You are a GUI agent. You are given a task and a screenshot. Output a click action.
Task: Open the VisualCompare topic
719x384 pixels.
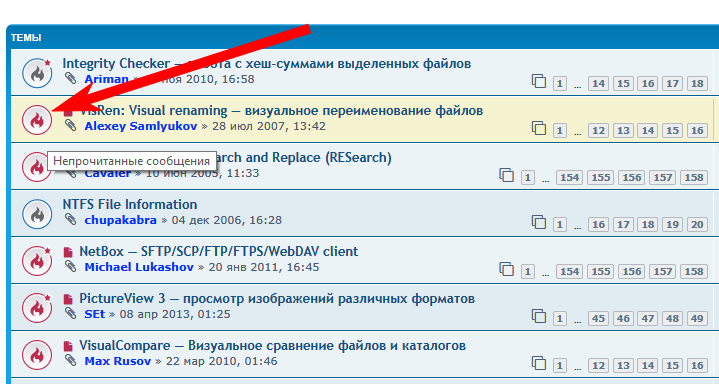(272, 345)
